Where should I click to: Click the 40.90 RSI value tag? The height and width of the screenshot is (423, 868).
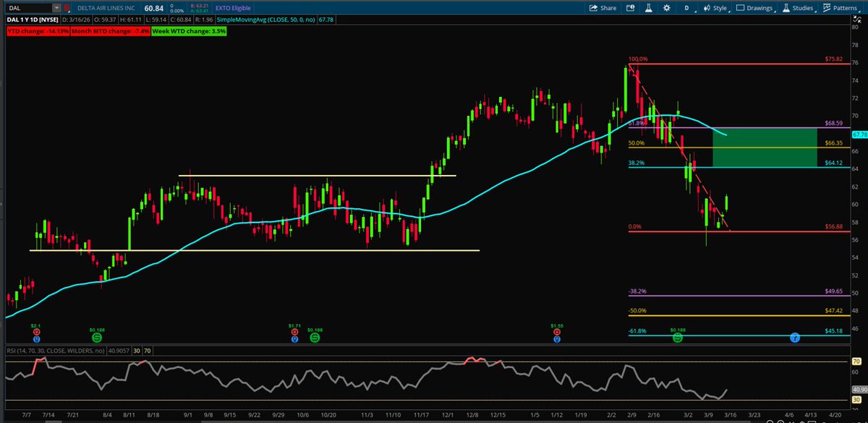(859, 389)
